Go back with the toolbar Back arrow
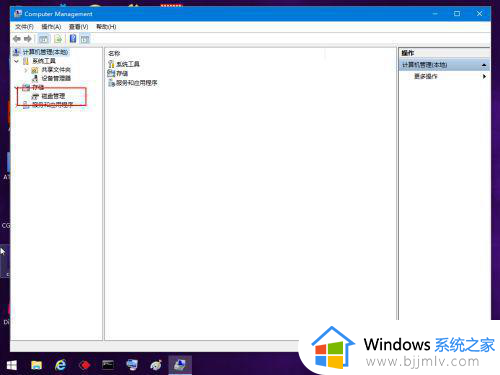This screenshot has height=375, width=500. (17, 39)
